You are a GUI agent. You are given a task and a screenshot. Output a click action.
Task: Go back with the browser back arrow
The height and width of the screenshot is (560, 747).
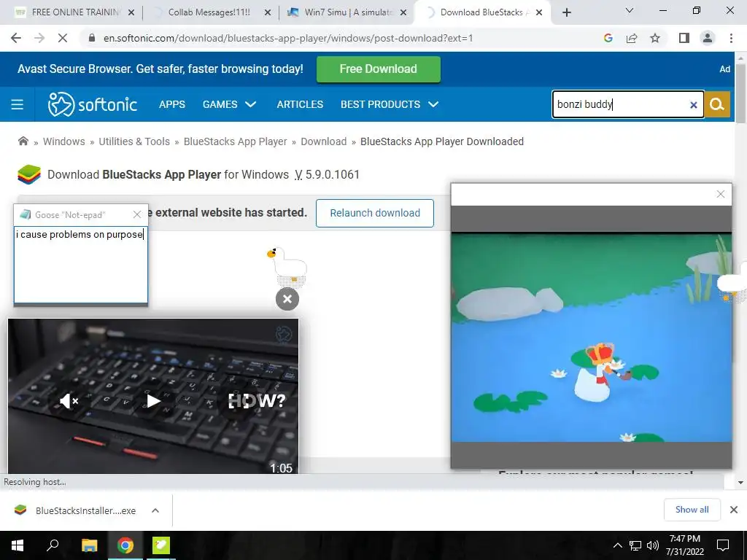click(x=16, y=38)
